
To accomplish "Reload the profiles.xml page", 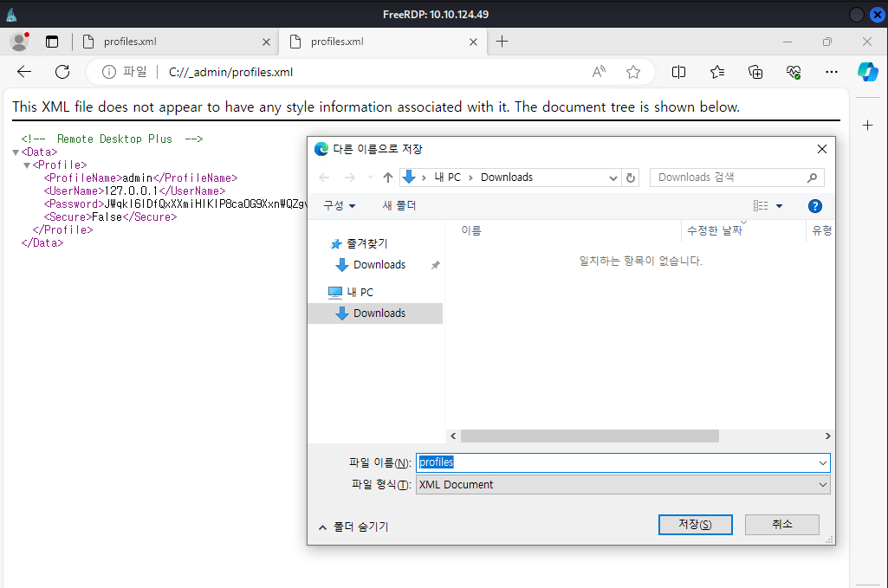I will 62,72.
